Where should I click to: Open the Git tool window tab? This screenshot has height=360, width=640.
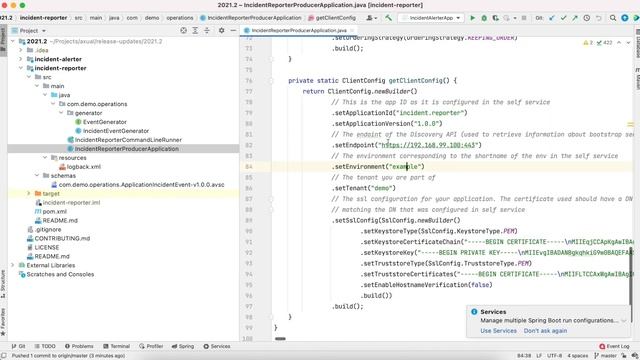[18, 346]
